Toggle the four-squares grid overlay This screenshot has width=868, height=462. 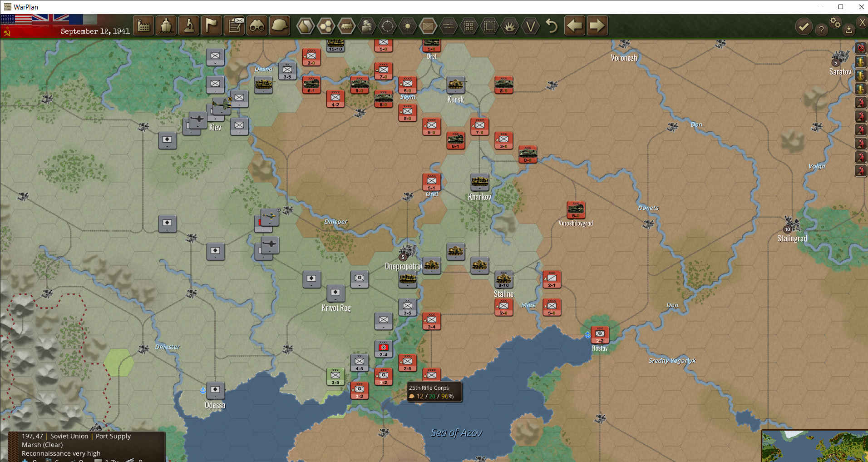tap(469, 26)
